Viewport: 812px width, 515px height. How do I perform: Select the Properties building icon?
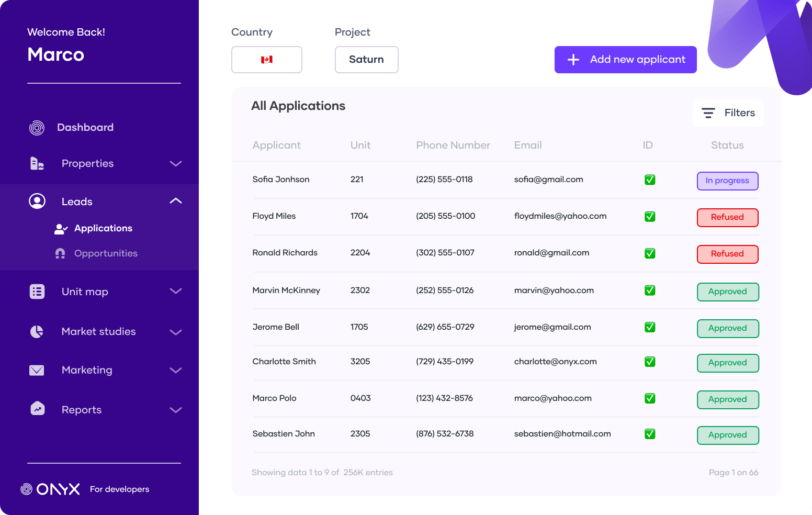pos(37,163)
